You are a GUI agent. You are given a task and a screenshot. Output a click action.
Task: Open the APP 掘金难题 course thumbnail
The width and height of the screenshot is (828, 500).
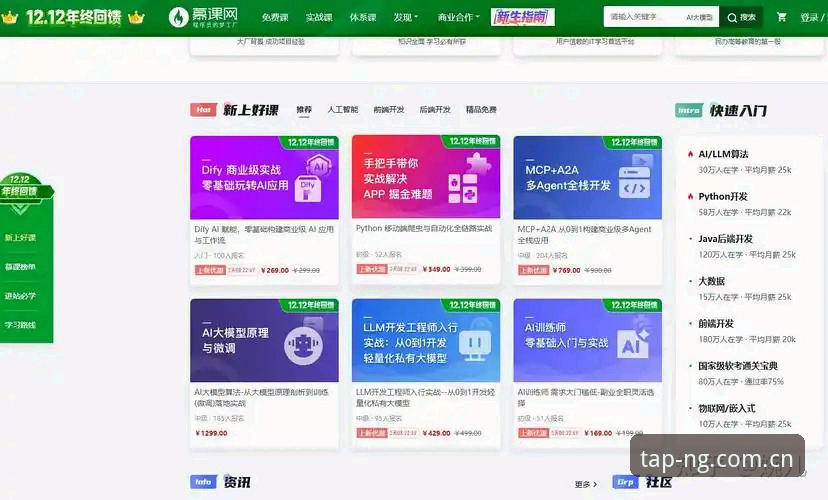(426, 176)
